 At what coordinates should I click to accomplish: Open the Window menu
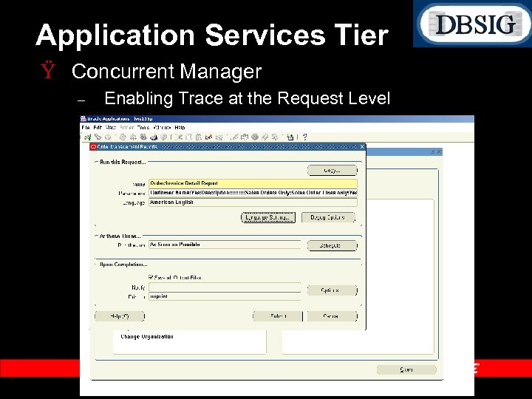pos(162,128)
